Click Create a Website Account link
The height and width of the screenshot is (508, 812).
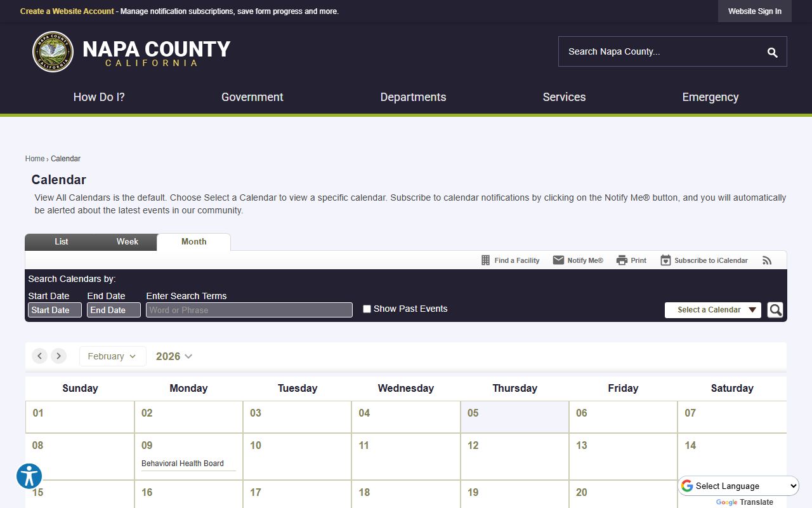point(67,11)
